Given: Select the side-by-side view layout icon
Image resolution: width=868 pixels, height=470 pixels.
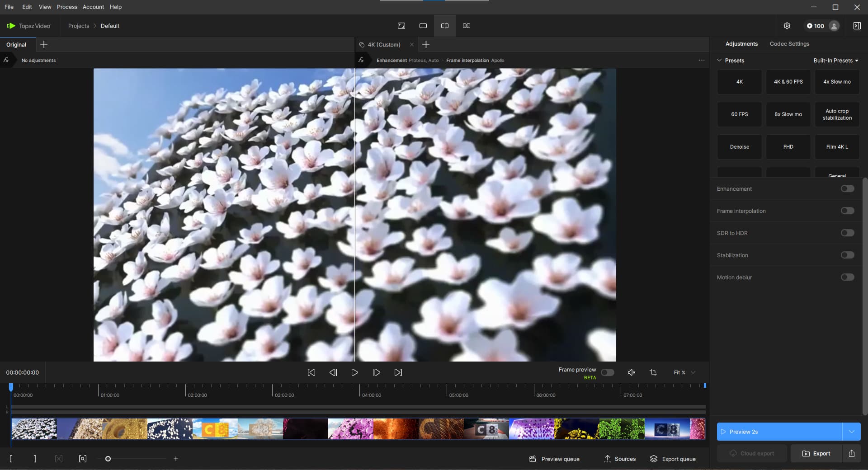Looking at the screenshot, I should click(x=467, y=26).
